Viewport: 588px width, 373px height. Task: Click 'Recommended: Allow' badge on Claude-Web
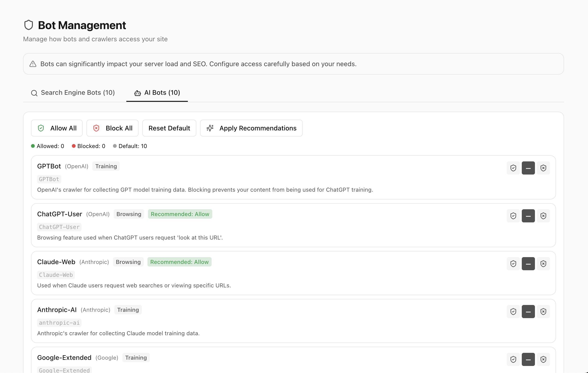coord(179,262)
